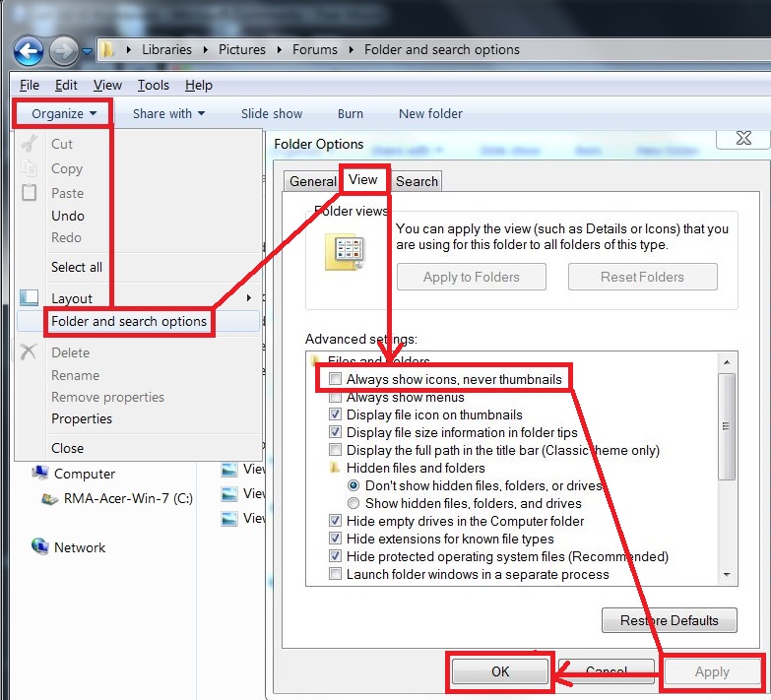Switch to the General tab
The width and height of the screenshot is (771, 700).
click(313, 181)
